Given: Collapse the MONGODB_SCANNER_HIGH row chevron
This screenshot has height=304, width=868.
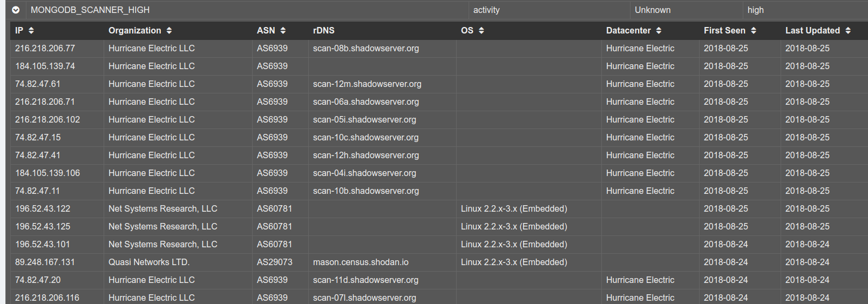Looking at the screenshot, I should click(x=16, y=10).
